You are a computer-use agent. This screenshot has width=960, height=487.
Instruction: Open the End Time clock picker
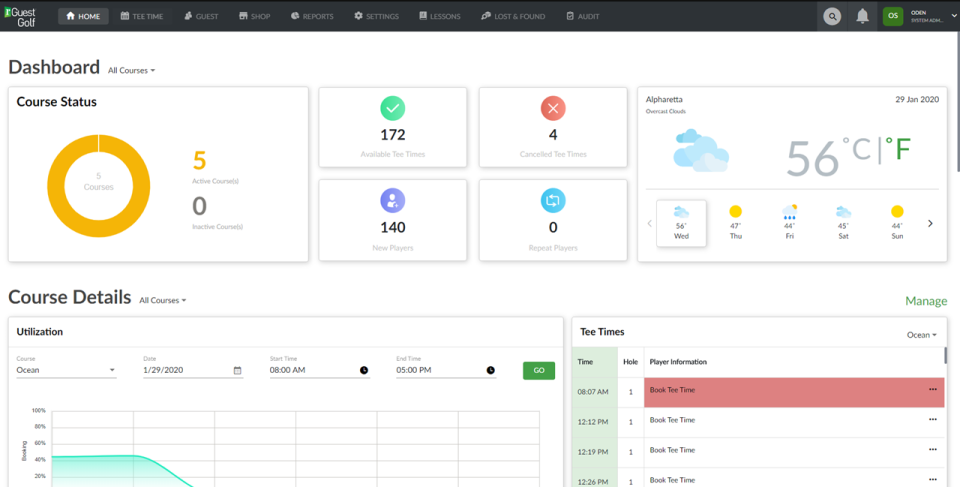coord(490,371)
